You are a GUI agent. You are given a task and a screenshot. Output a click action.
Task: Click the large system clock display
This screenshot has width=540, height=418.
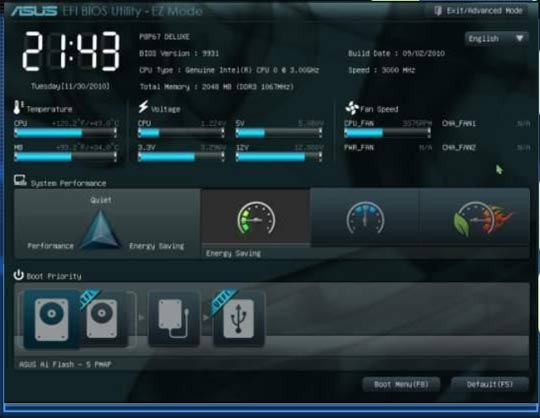click(71, 51)
